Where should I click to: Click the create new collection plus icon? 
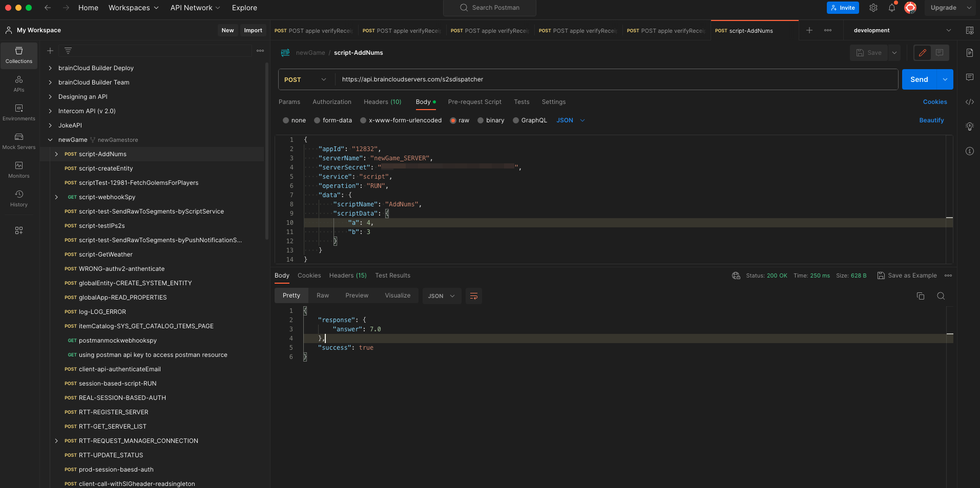(x=50, y=51)
